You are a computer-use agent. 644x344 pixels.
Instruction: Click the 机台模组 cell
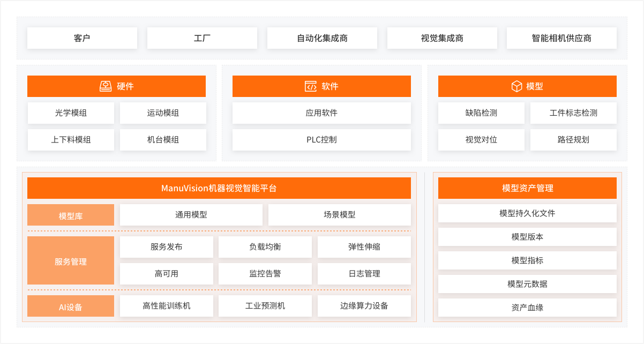(x=163, y=140)
